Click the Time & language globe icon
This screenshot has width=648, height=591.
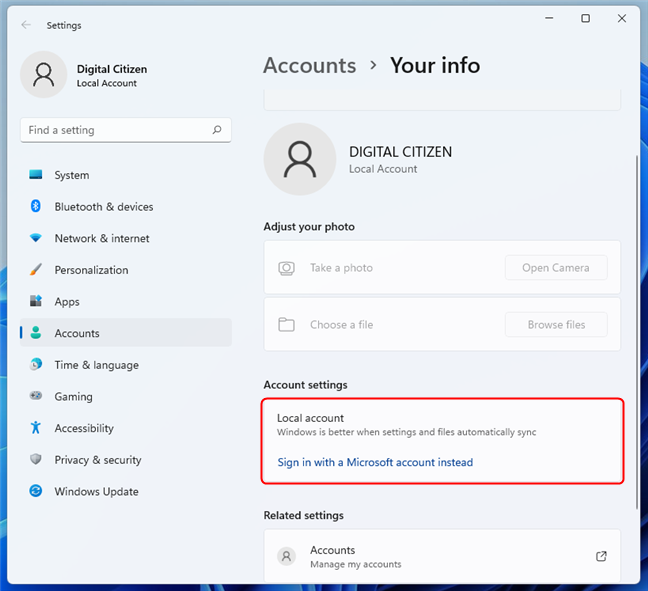[36, 365]
